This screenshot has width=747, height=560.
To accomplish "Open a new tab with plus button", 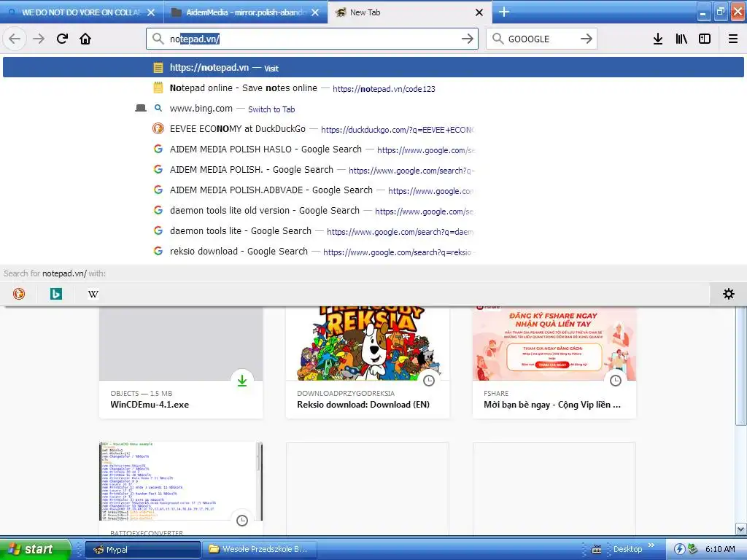I will tap(504, 12).
